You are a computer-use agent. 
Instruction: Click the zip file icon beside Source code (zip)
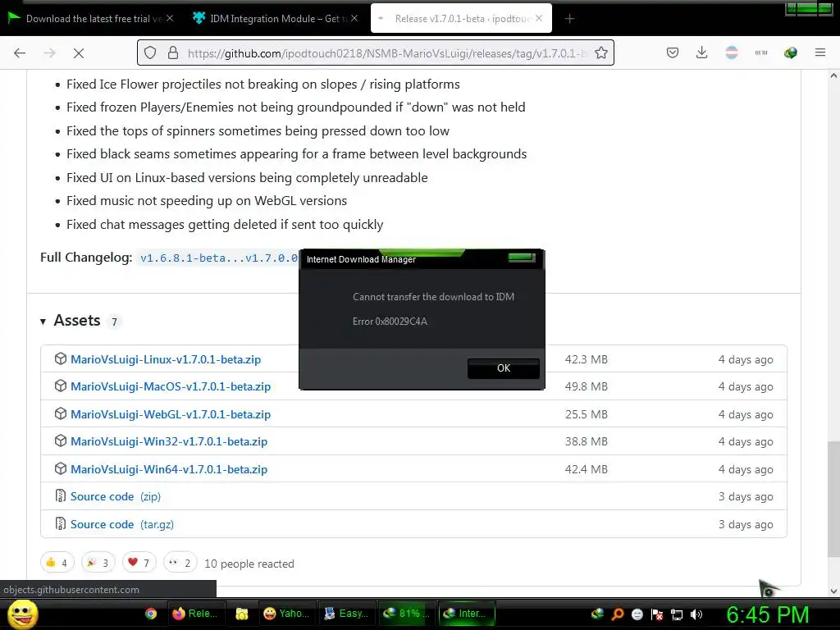click(61, 496)
